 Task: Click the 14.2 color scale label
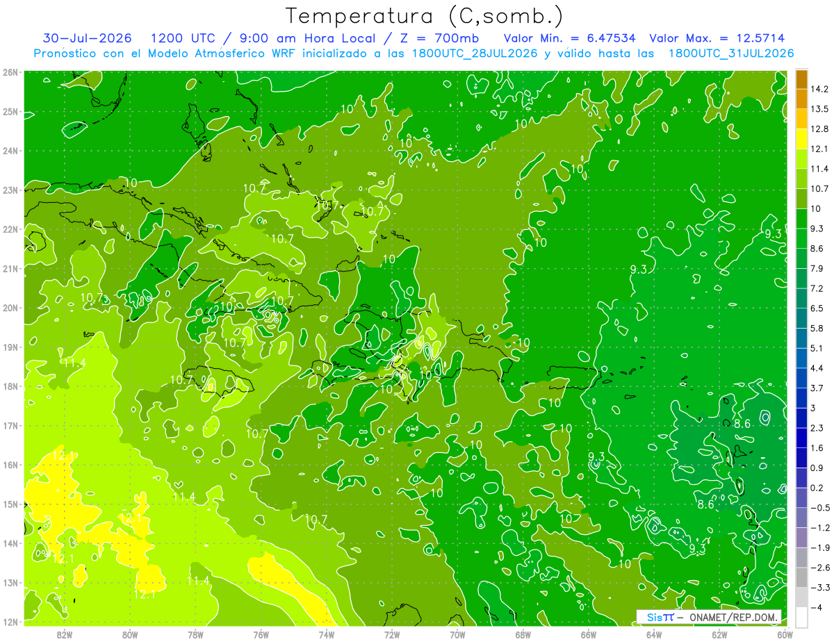point(820,90)
